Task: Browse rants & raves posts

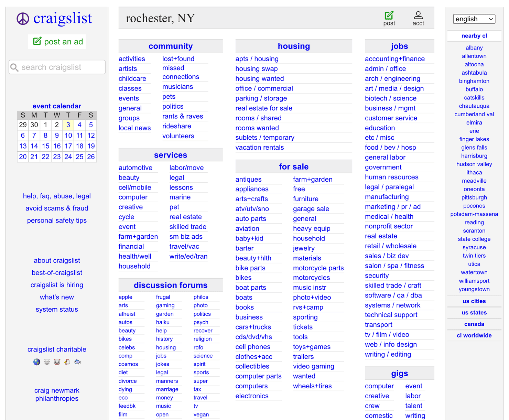Action: [x=183, y=116]
